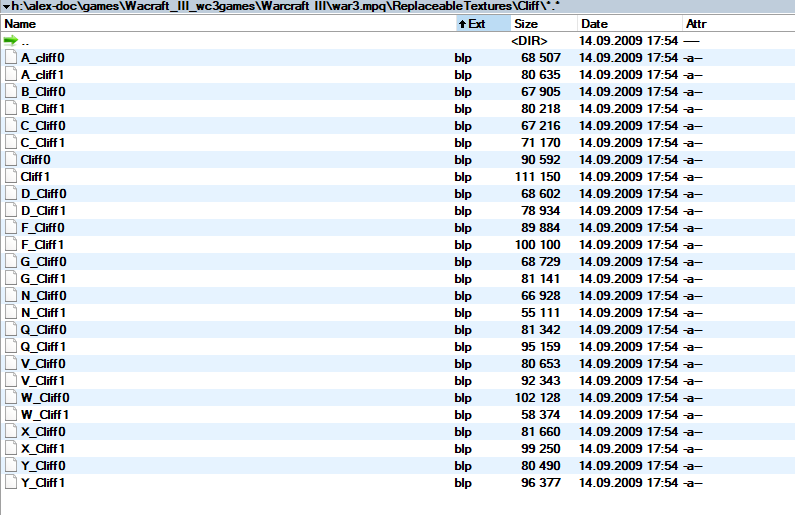Select the file name Y_Cliff1
Viewport: 795px width, 515px height.
43,483
